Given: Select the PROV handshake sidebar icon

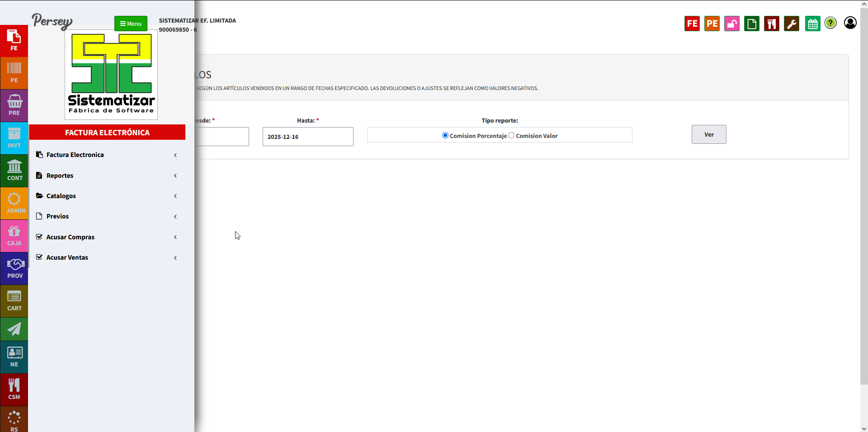Looking at the screenshot, I should pyautogui.click(x=14, y=268).
